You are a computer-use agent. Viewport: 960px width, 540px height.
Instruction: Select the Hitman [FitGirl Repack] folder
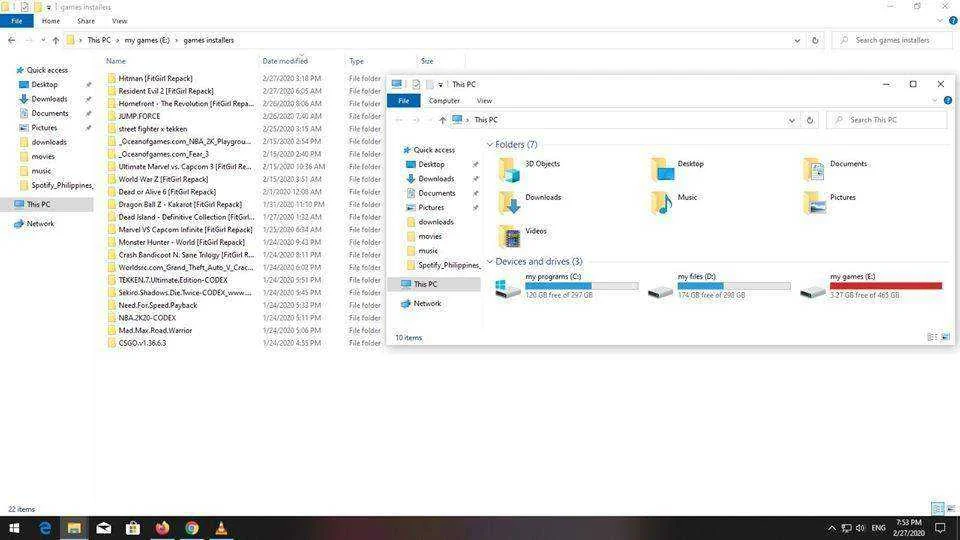[x=156, y=78]
